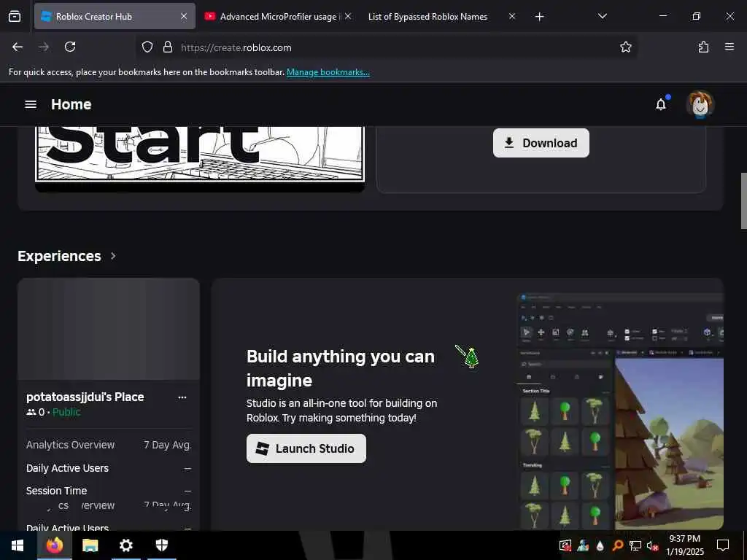The height and width of the screenshot is (560, 747).
Task: Click the magnifier tray icon
Action: (x=617, y=545)
